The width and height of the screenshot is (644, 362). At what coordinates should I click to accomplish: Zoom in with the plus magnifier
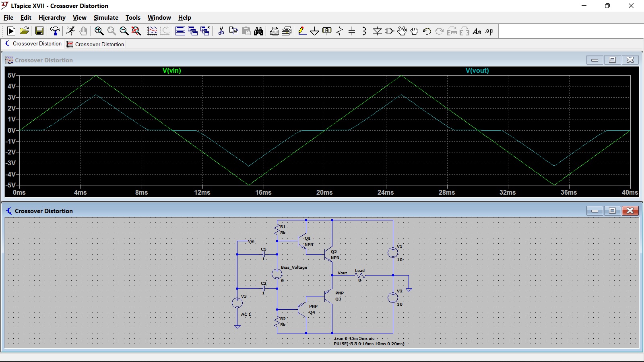pos(99,31)
